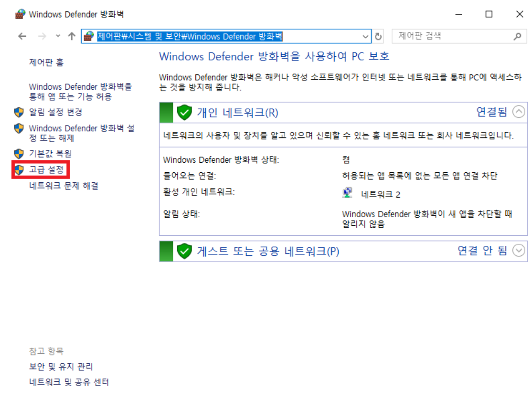This screenshot has width=532, height=399.
Task: Click the 네트워크 2 text
Action: click(x=381, y=194)
